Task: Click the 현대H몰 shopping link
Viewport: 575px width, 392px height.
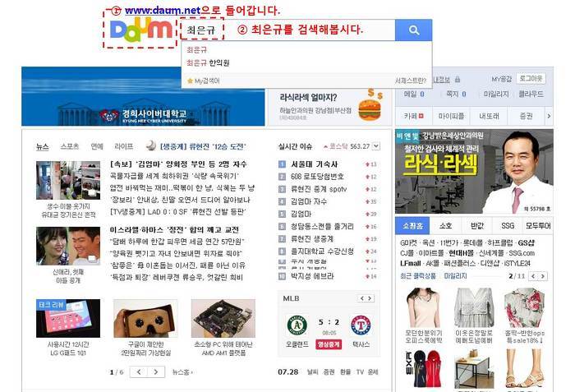Action: (x=461, y=253)
